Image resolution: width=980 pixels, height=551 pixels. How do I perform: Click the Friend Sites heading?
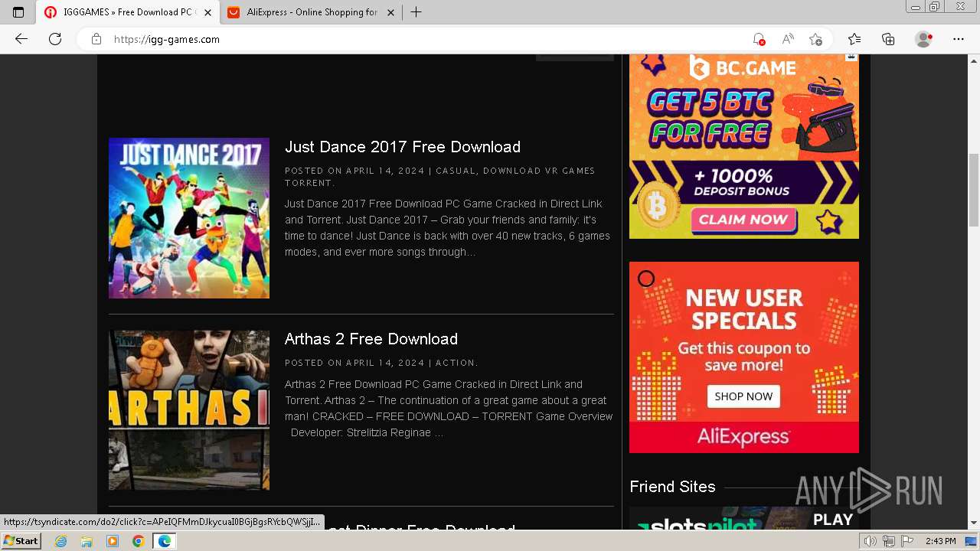(x=672, y=487)
